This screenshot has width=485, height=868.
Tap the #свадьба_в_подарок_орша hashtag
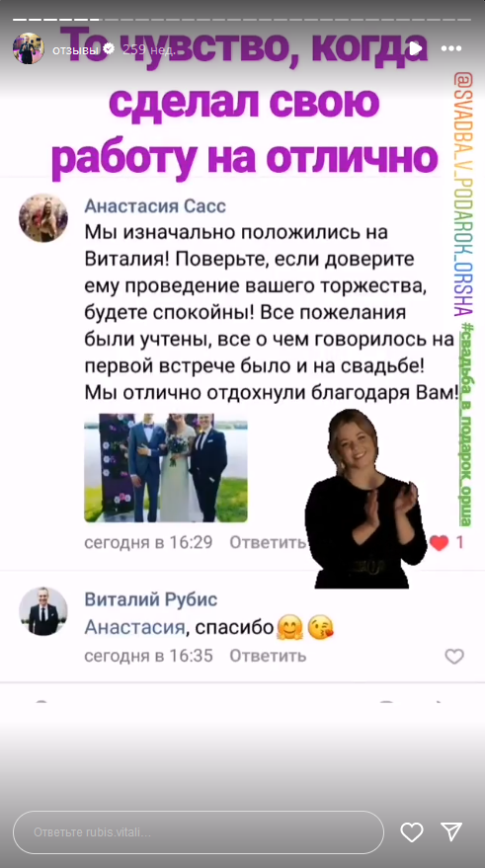[466, 424]
